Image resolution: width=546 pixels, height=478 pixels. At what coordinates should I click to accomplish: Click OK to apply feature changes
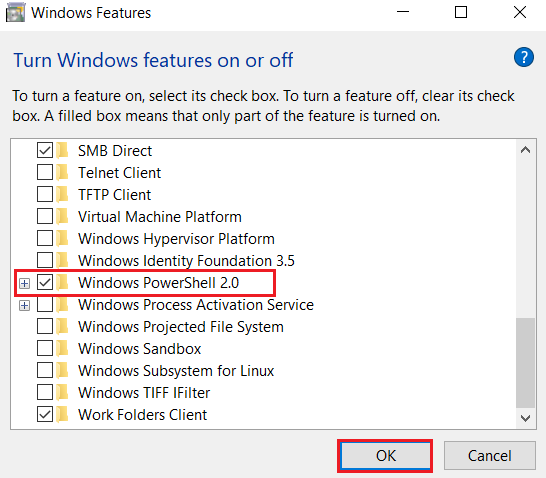(x=385, y=456)
